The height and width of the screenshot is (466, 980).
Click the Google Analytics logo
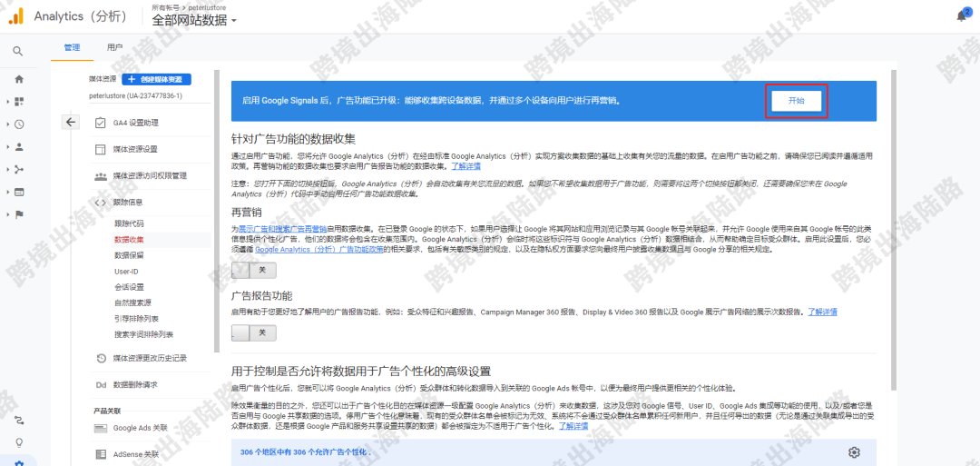[15, 16]
